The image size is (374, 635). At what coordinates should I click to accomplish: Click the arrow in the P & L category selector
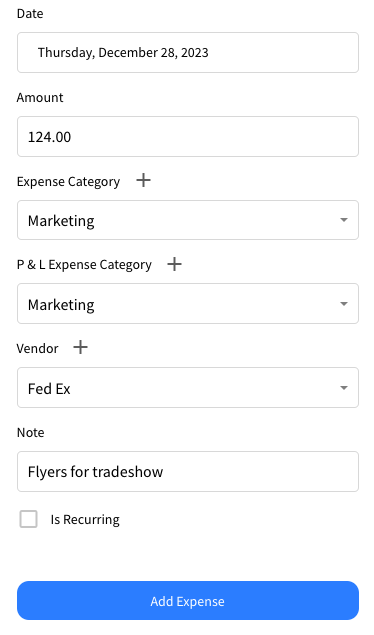tap(344, 304)
